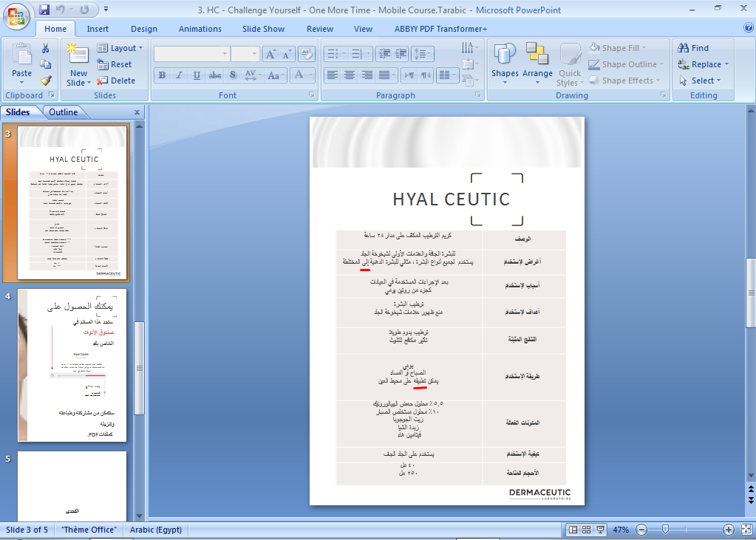Screen dimensions: 756x540
Task: Toggle Strikethrough formatting
Action: [x=214, y=75]
